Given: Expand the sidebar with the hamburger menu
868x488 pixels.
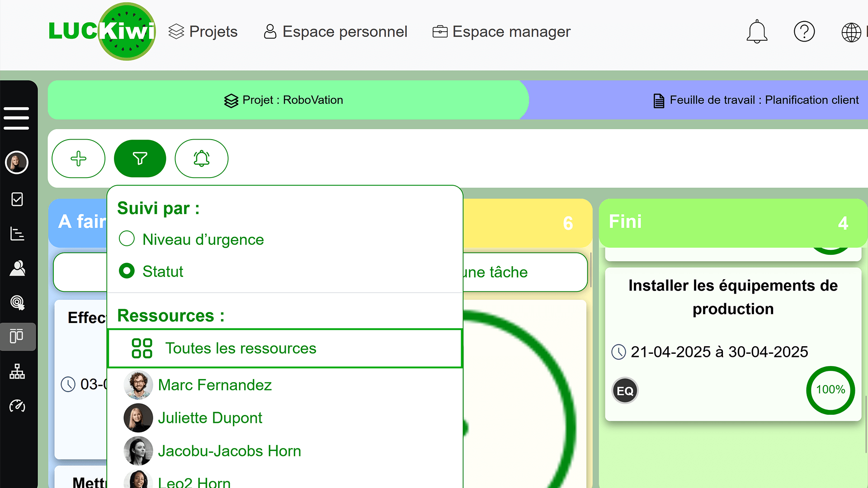Looking at the screenshot, I should [x=17, y=117].
